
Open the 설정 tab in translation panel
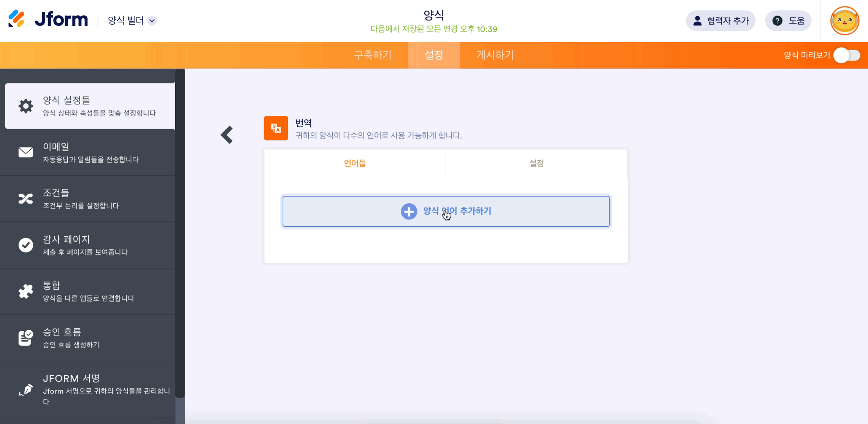(536, 163)
